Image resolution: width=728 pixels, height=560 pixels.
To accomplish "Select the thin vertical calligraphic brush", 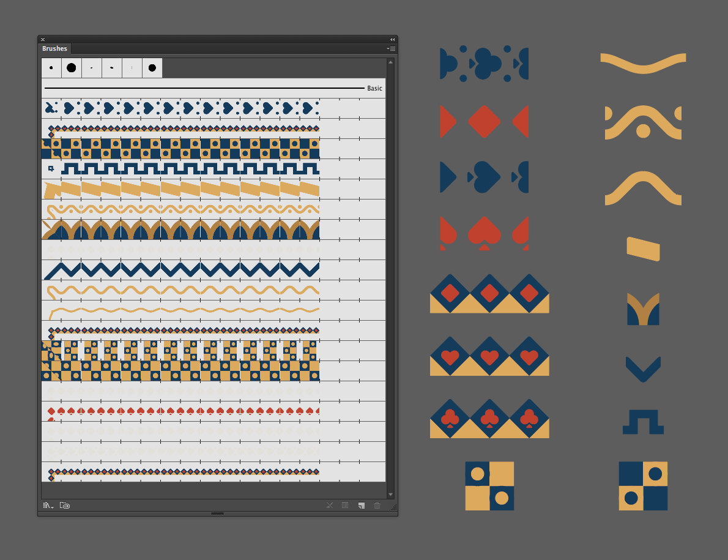I will 132,68.
